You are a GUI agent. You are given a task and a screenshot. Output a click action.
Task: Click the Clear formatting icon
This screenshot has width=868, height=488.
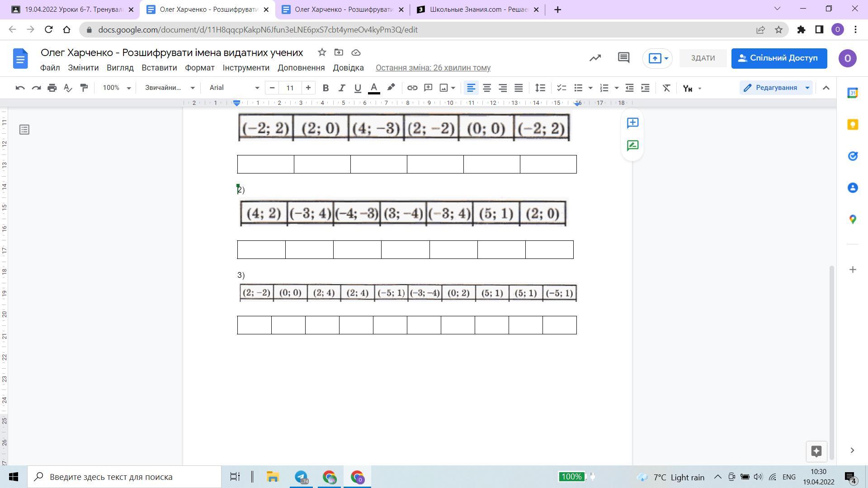(x=666, y=88)
